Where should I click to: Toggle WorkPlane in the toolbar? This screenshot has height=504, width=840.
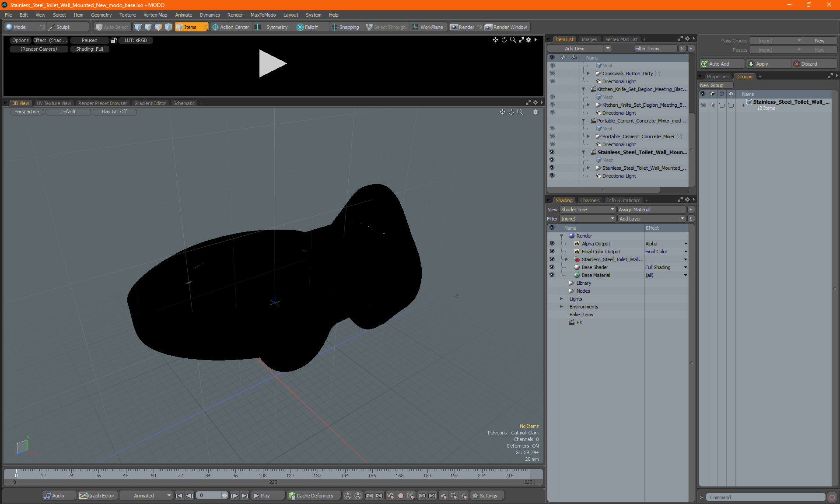427,27
